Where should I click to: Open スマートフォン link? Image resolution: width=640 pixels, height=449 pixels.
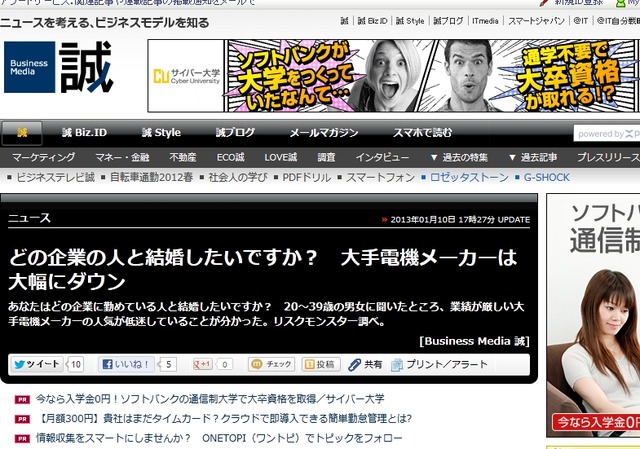click(x=380, y=178)
